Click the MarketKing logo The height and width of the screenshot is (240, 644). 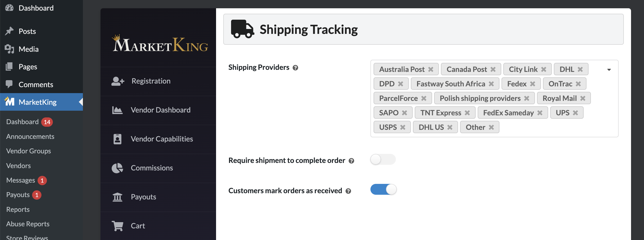click(x=160, y=43)
